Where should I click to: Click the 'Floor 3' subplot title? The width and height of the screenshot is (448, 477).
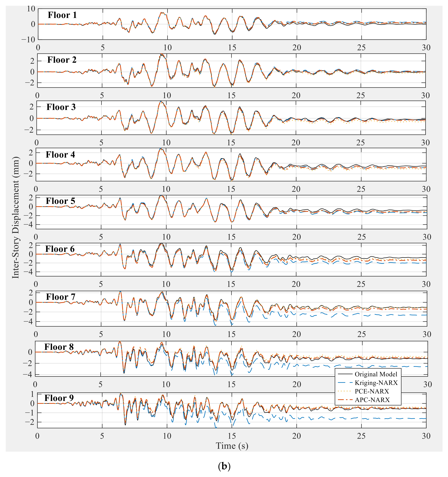coord(61,107)
